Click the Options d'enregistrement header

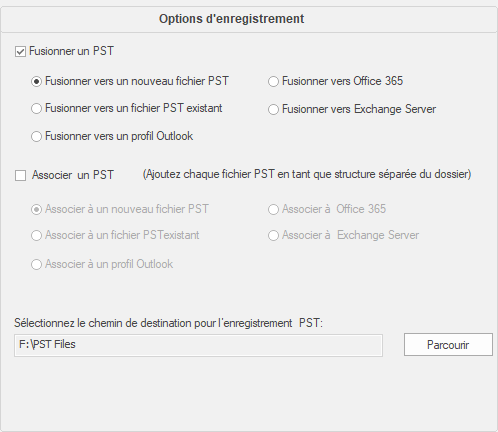pyautogui.click(x=231, y=19)
